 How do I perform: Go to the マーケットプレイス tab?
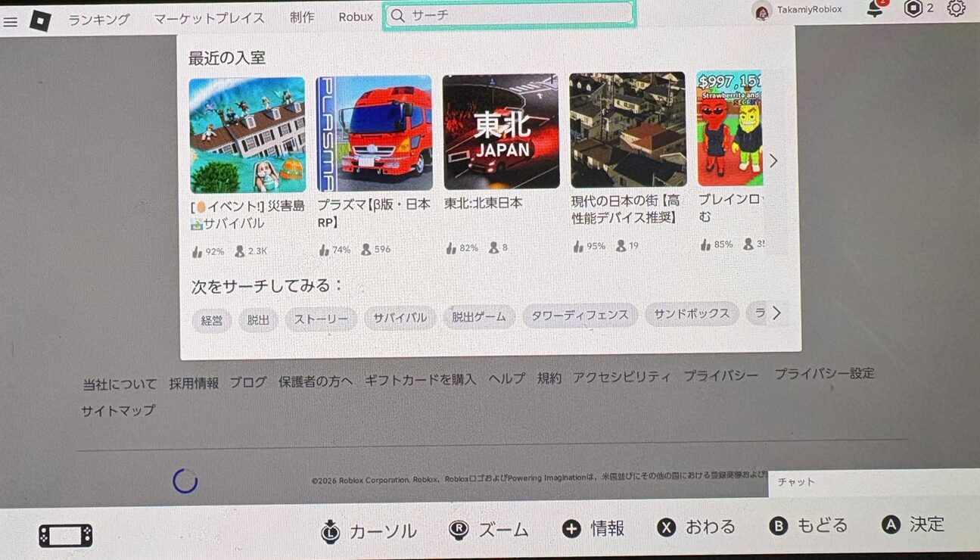[x=209, y=18]
